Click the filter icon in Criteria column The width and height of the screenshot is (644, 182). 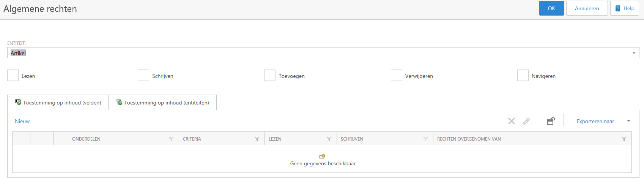257,139
